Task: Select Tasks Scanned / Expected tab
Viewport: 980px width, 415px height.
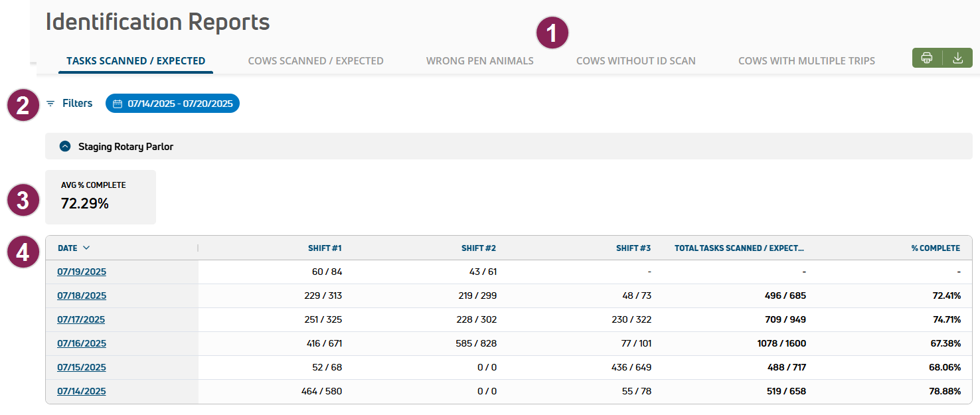Action: (x=135, y=61)
